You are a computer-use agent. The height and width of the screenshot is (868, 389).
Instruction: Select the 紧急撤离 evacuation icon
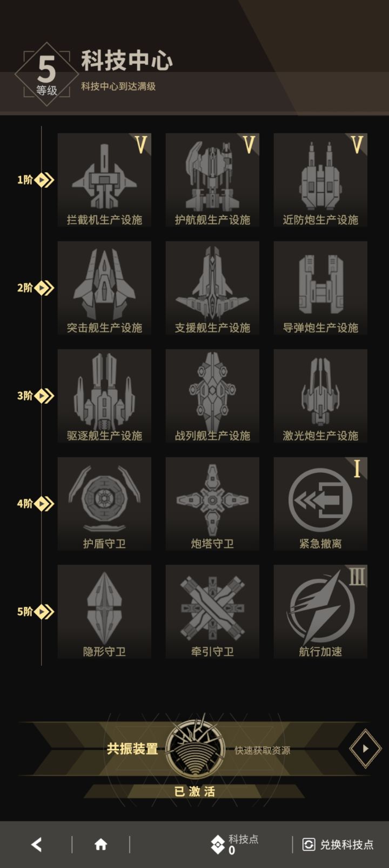coord(320,504)
